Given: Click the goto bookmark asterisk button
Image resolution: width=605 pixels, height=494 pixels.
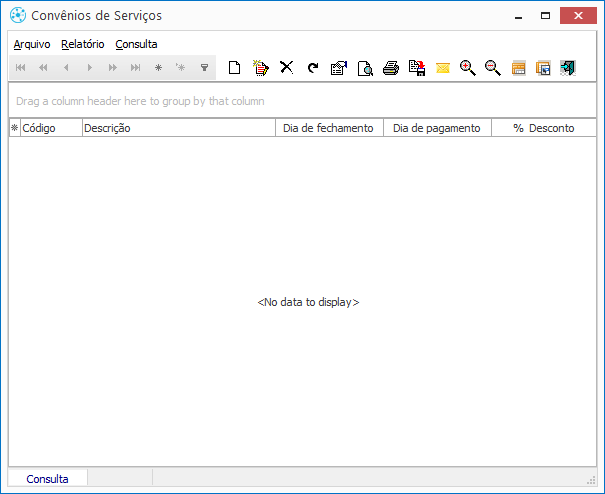Looking at the screenshot, I should (181, 68).
